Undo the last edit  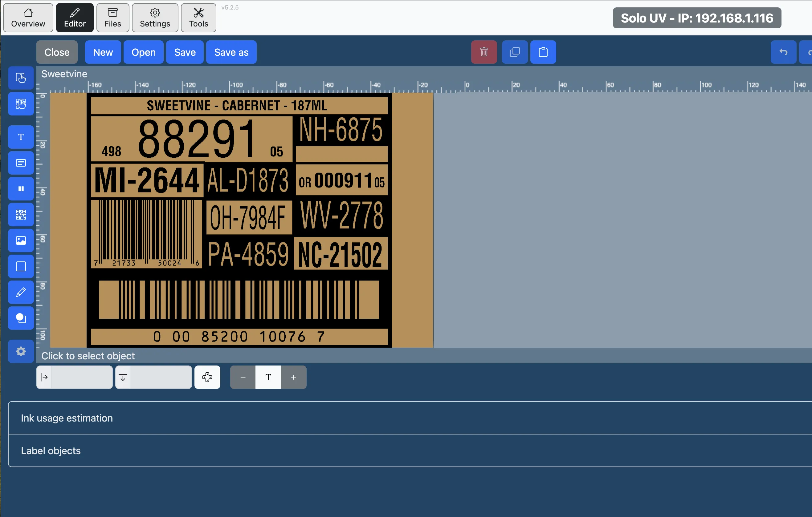[x=783, y=52]
